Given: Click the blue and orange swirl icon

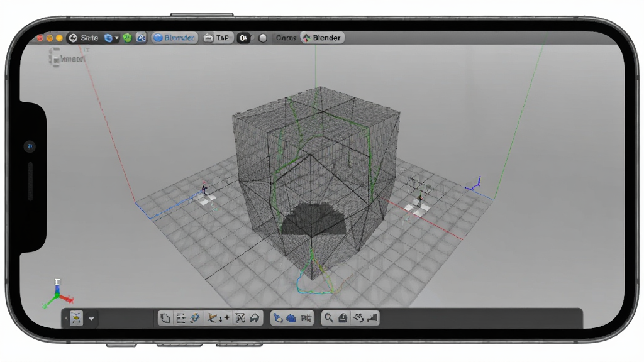Looking at the screenshot, I should (x=195, y=317).
